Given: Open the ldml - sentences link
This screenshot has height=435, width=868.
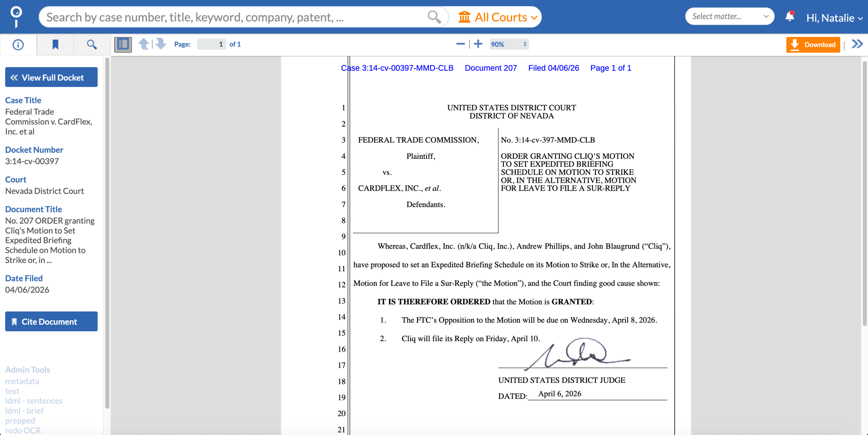Looking at the screenshot, I should (x=34, y=401).
